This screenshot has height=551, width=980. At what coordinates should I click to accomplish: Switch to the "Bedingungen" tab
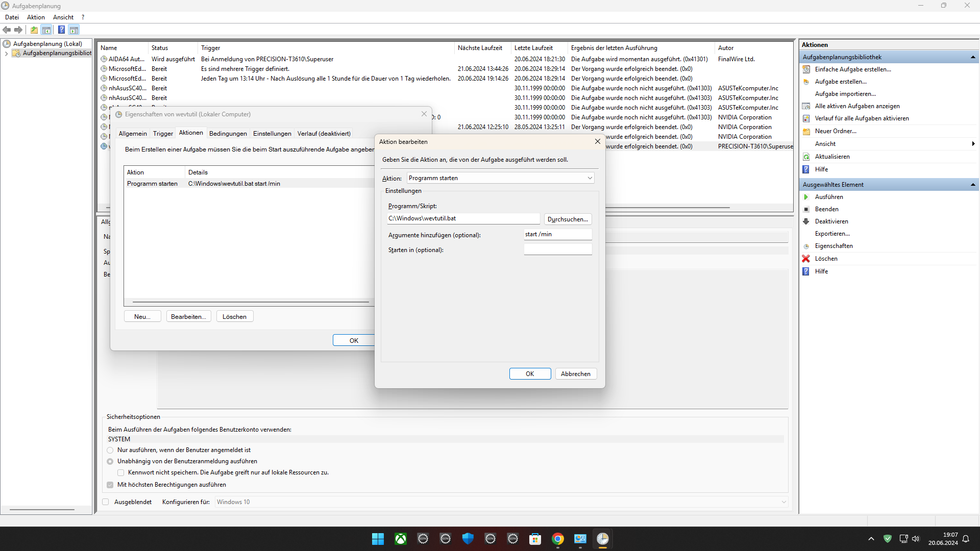[x=228, y=133]
